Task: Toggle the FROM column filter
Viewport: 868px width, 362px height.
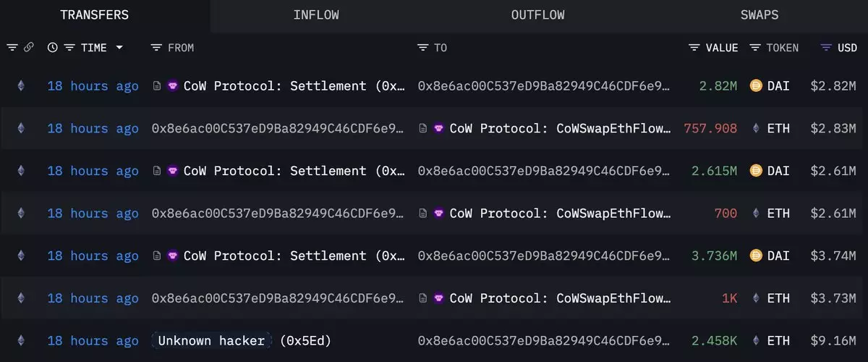Action: (156, 48)
